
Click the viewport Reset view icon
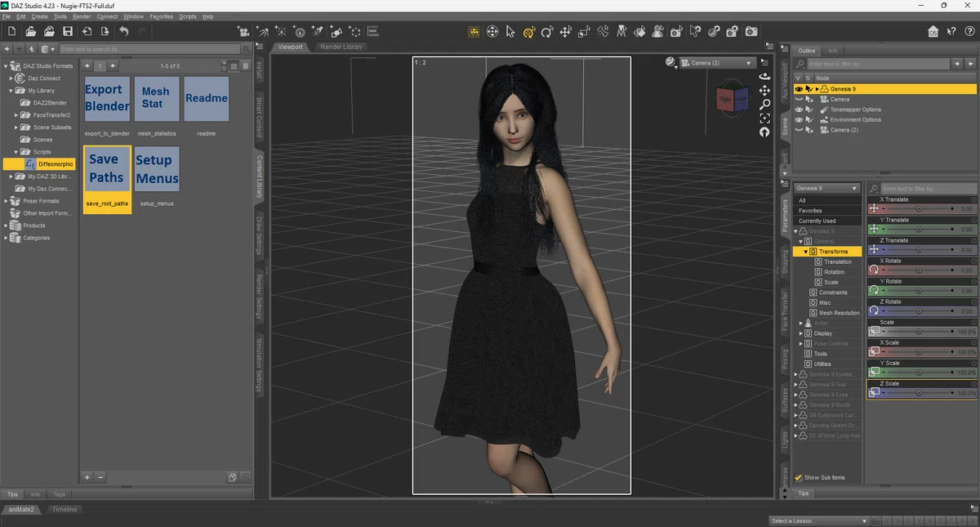click(x=764, y=132)
